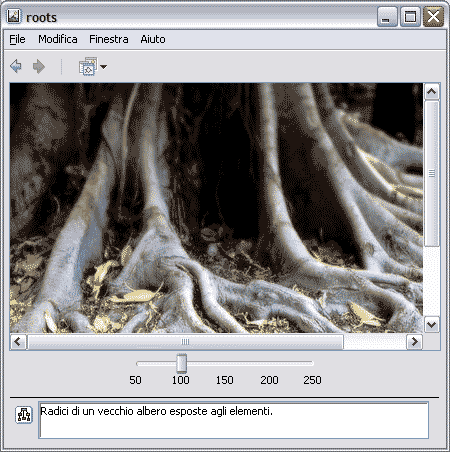Click in the Radici description text field
Screen dimensions: 450x452
[x=234, y=420]
